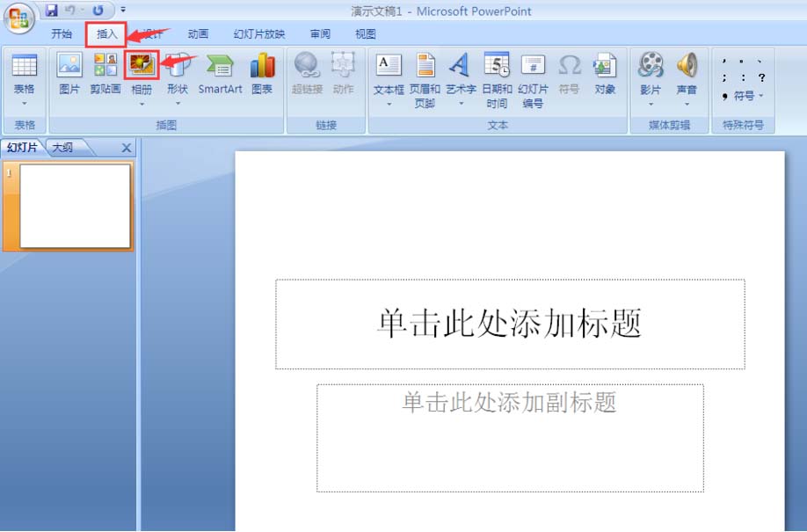Expand the 艺术字 dropdown arrow
Image resolution: width=807 pixels, height=532 pixels.
[461, 104]
